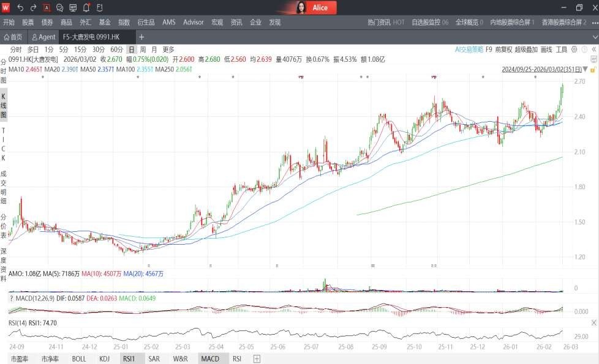Switch to 周 weekly K-line period
This screenshot has height=364, width=599.
point(142,50)
